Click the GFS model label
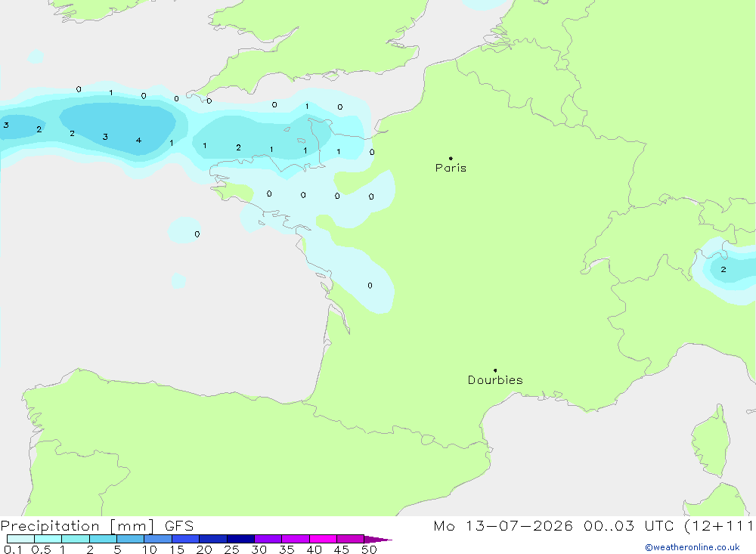The width and height of the screenshot is (756, 554). 179,526
